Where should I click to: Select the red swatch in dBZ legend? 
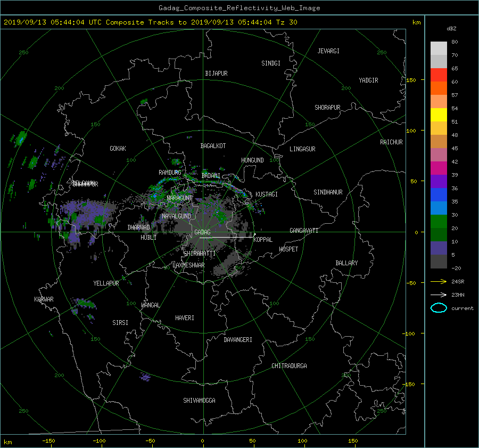[x=439, y=75]
